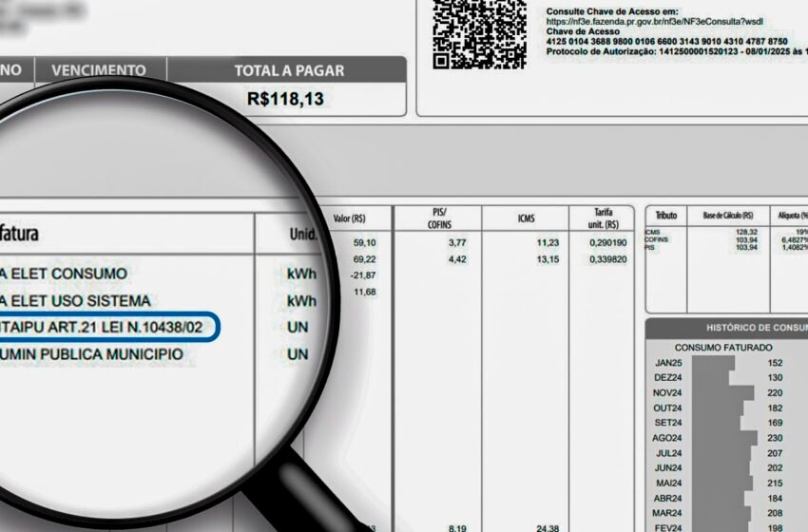Image resolution: width=808 pixels, height=532 pixels.
Task: Click the Base de Cálculo column header
Action: pos(727,216)
